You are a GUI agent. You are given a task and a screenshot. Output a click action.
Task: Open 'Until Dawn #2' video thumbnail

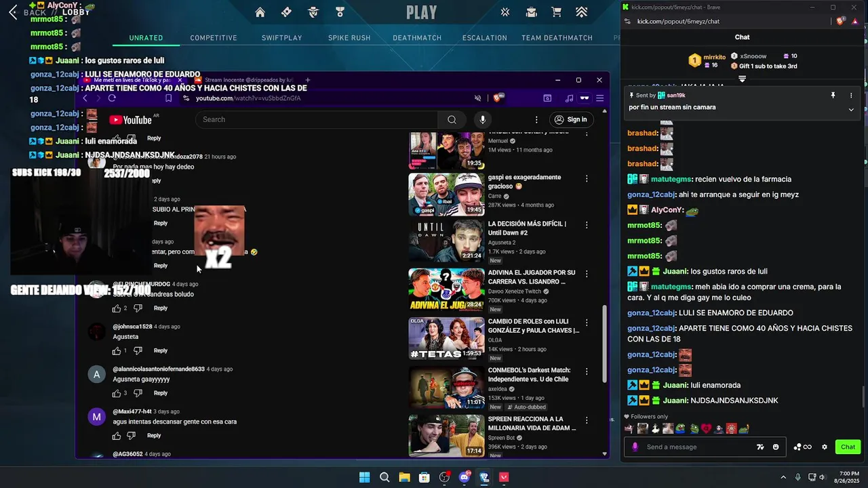pos(446,240)
